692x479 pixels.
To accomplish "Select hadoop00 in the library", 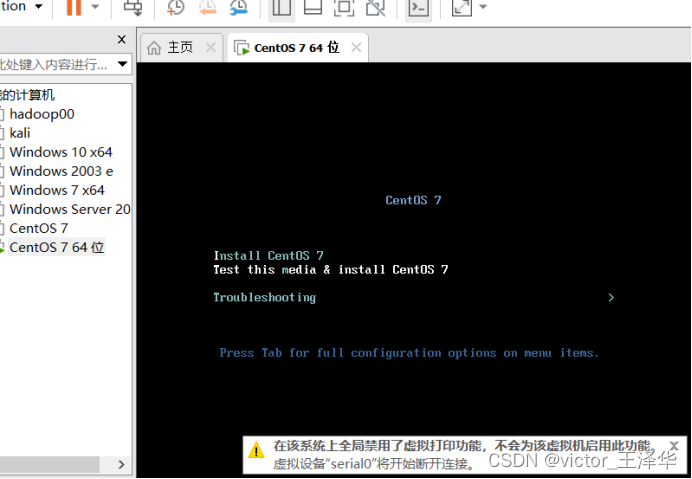I will [42, 114].
